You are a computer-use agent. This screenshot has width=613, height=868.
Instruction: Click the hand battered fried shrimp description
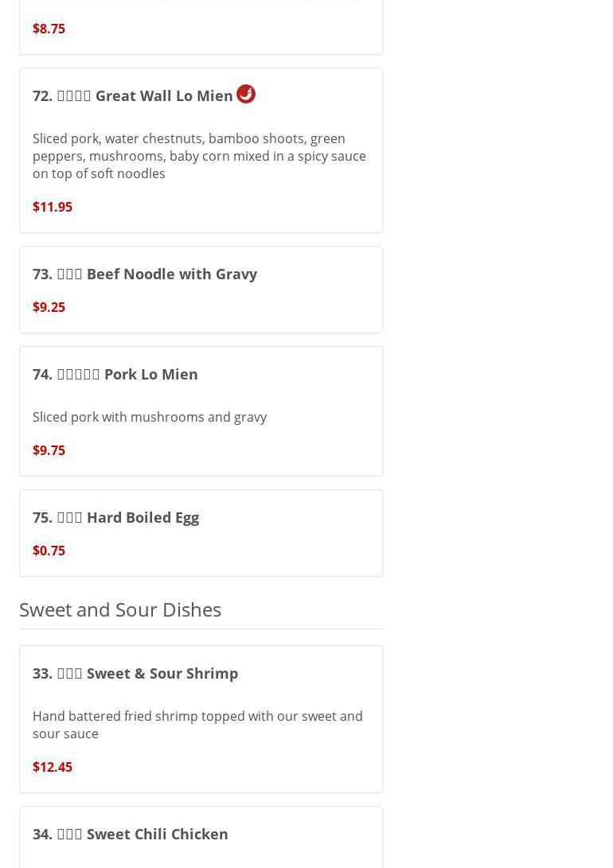click(197, 725)
